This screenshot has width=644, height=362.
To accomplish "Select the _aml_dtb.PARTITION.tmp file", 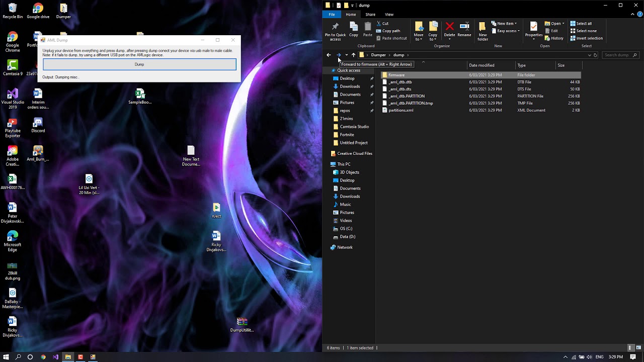I will point(480,103).
